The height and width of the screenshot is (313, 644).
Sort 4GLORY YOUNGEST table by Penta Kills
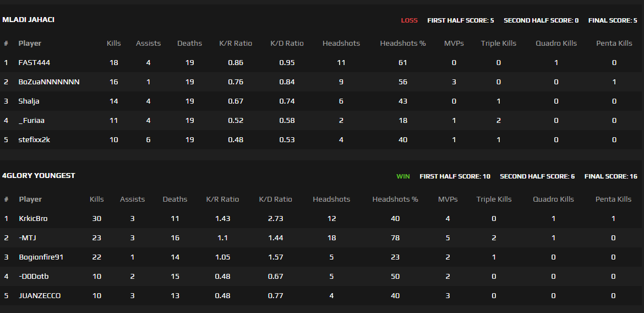(613, 199)
